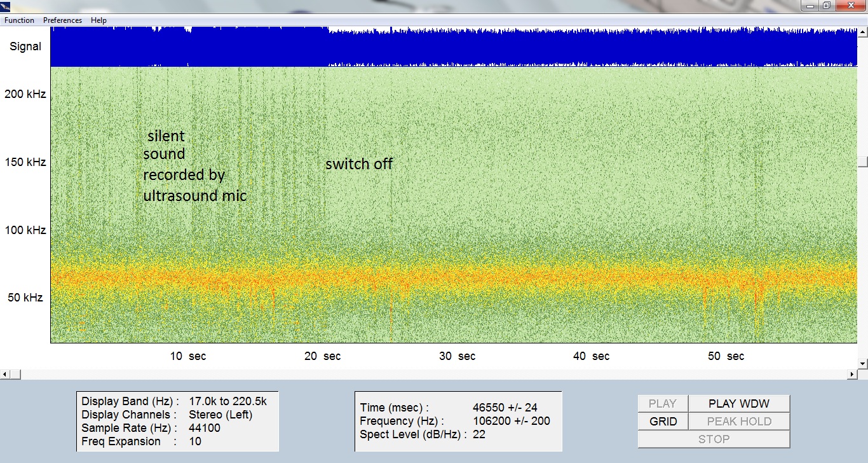This screenshot has width=868, height=463.
Task: Open the Preferences menu
Action: 62,20
